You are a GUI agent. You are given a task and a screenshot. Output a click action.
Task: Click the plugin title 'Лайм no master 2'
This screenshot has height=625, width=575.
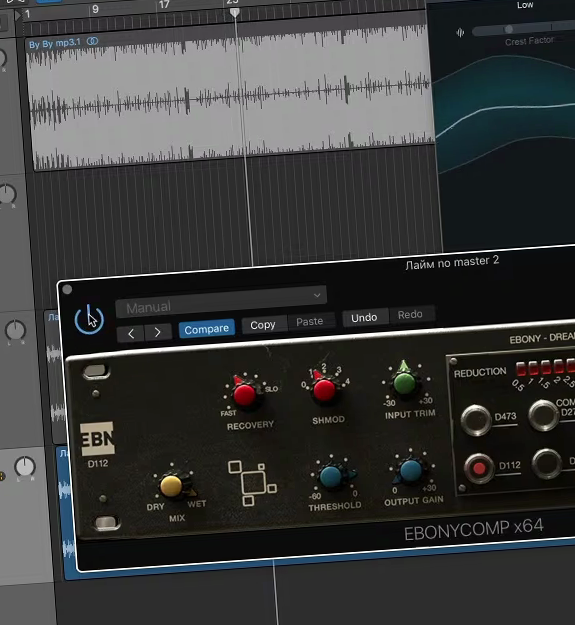[452, 262]
